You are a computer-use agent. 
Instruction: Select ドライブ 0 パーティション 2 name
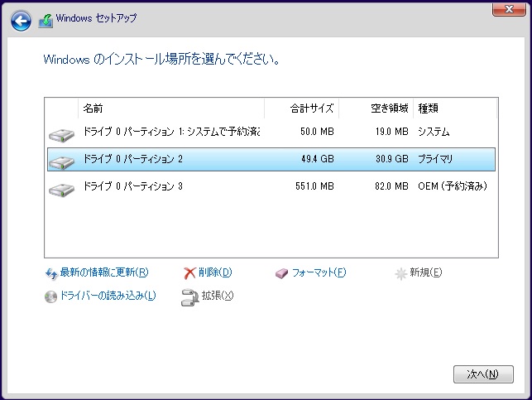(133, 159)
